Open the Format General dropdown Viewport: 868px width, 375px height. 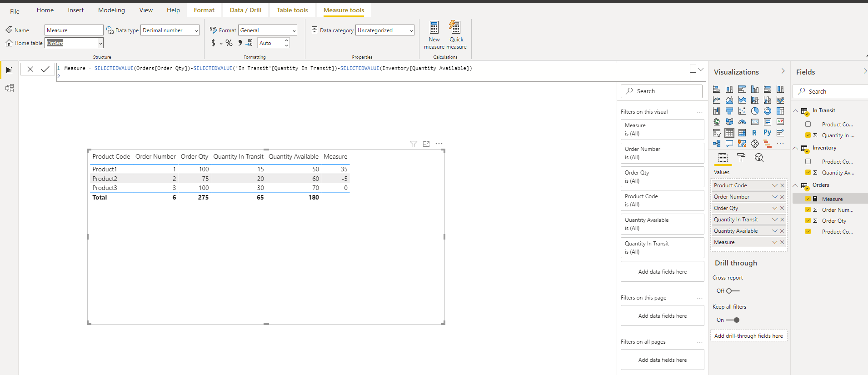tap(268, 30)
